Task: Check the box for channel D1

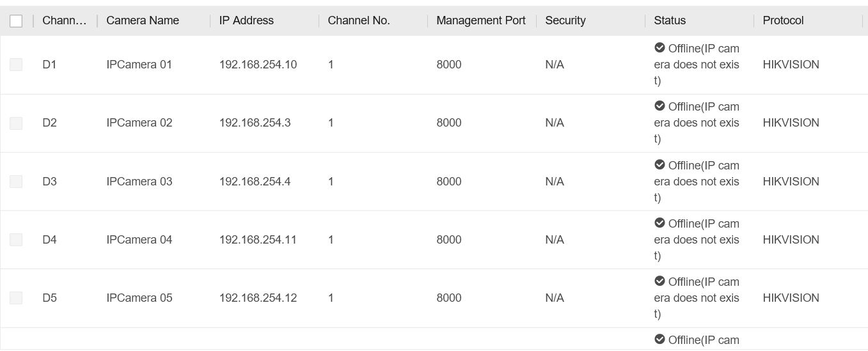Action: click(x=16, y=65)
